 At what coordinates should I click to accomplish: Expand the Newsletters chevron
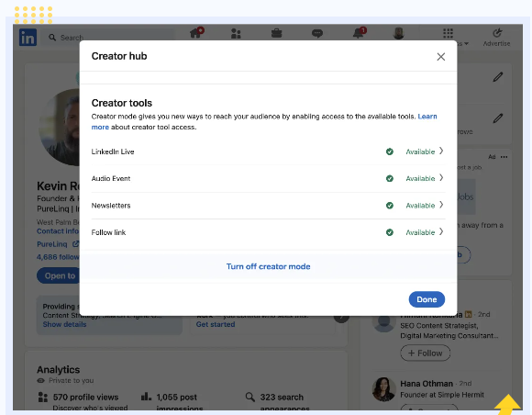point(441,205)
